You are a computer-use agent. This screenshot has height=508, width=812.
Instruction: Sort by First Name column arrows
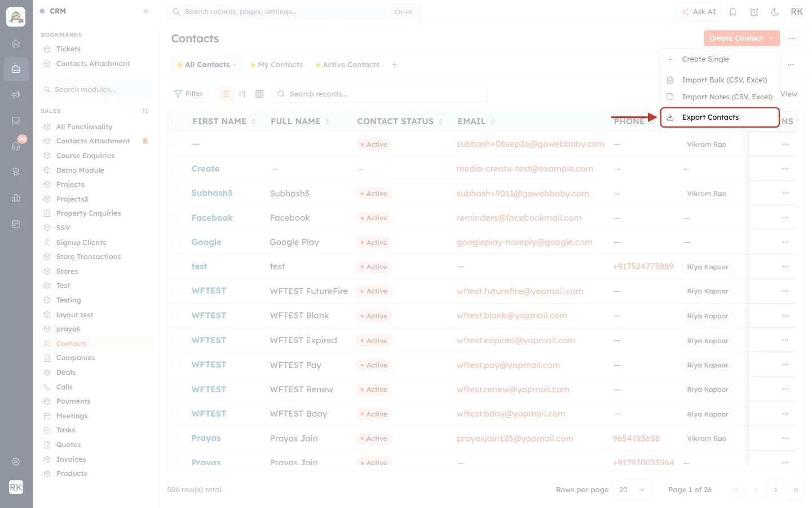(x=254, y=121)
